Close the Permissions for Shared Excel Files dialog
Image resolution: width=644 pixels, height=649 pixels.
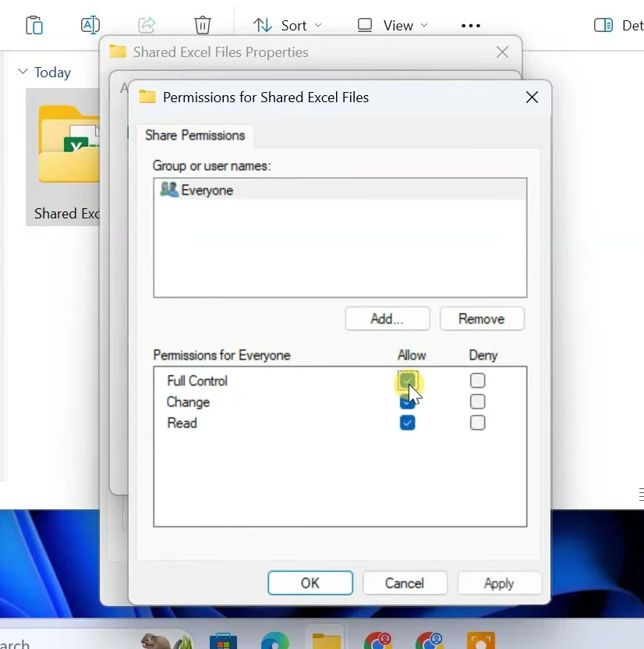tap(532, 98)
